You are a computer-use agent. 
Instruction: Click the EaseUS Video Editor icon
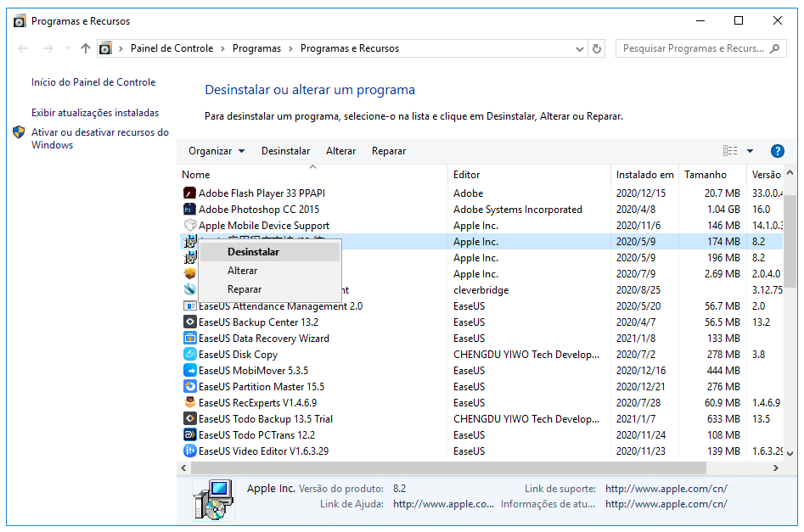[x=190, y=451]
